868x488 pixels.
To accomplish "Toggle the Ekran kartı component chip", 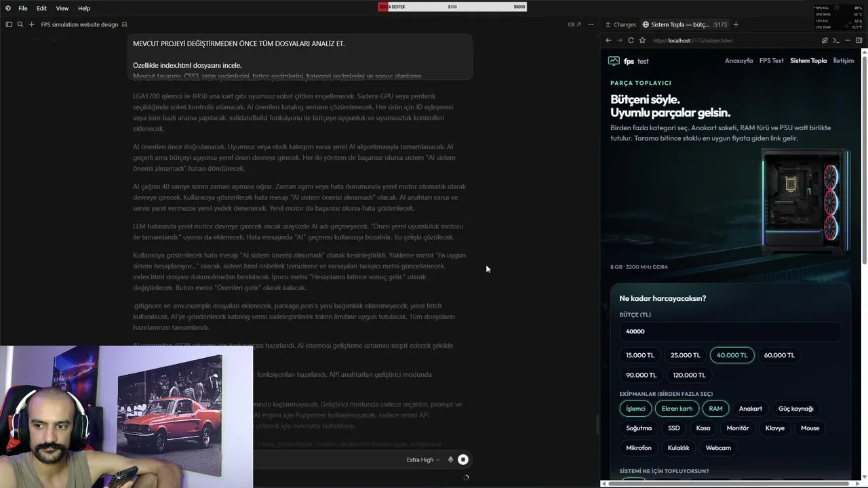I will [x=677, y=409].
